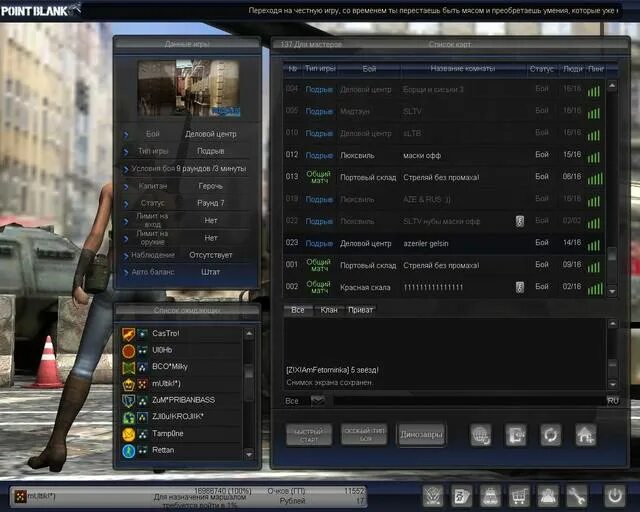The width and height of the screenshot is (640, 512).
Task: Select room 023 azenler gelsin
Action: click(x=443, y=243)
